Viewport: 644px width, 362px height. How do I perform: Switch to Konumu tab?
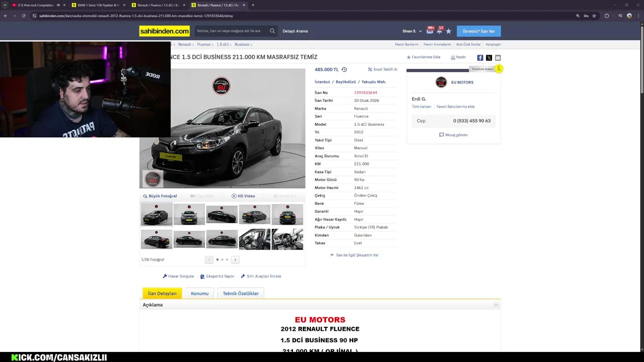(200, 293)
